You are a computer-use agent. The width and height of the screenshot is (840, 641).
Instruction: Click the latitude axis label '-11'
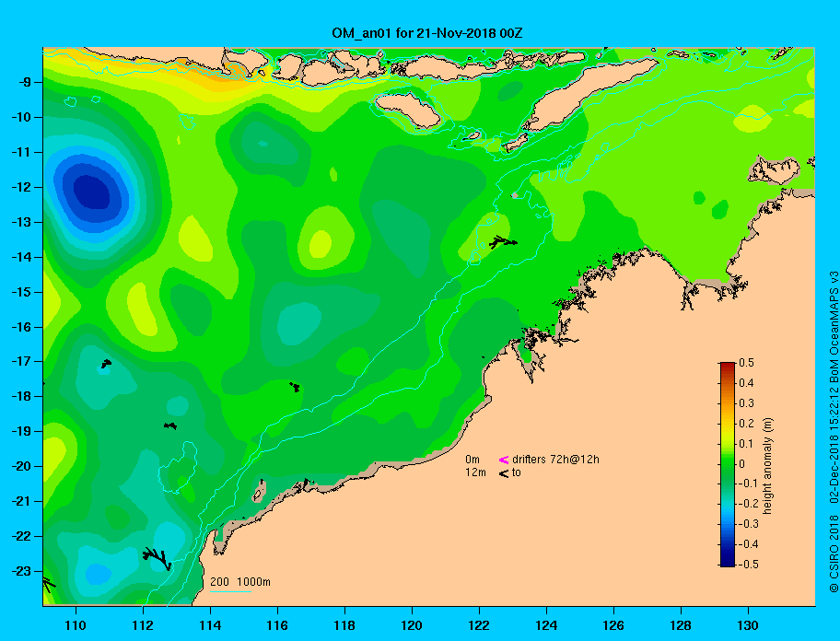coord(21,153)
